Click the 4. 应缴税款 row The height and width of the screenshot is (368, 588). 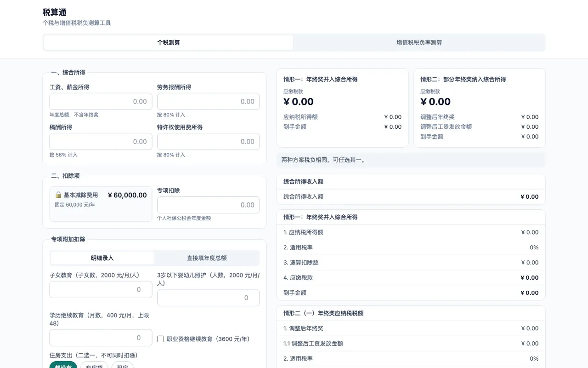tap(411, 278)
